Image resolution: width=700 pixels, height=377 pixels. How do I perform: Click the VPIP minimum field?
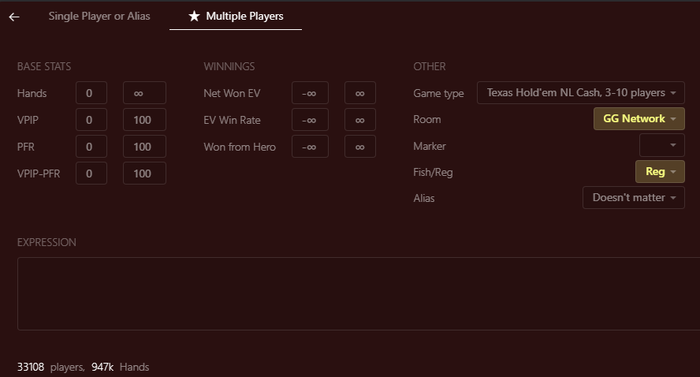pyautogui.click(x=91, y=120)
